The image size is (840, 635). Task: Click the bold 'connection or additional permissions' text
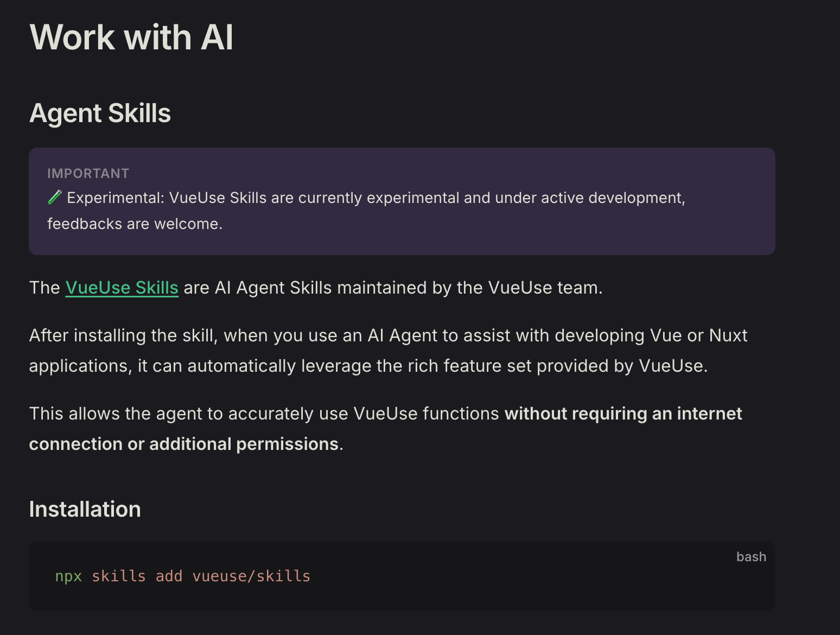tap(183, 444)
